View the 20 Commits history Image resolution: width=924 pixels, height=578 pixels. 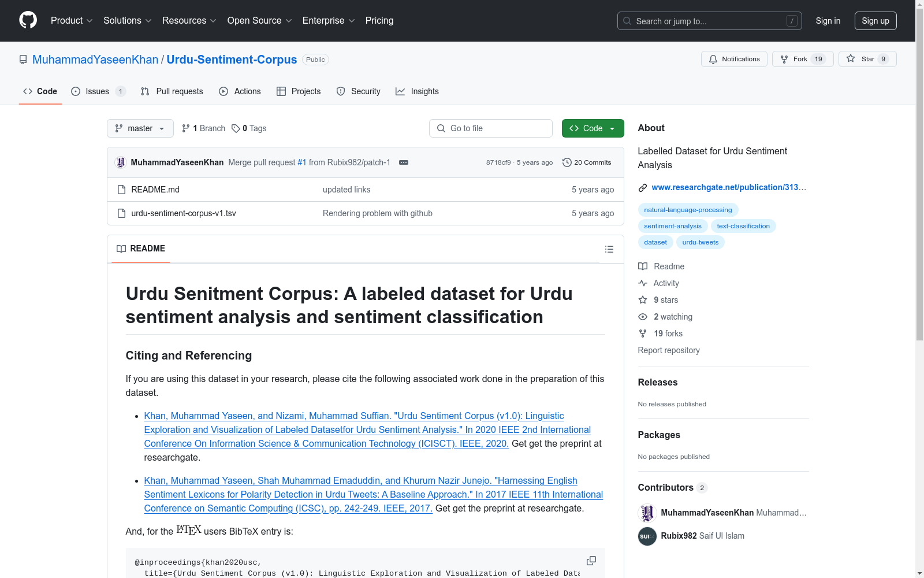tap(587, 162)
